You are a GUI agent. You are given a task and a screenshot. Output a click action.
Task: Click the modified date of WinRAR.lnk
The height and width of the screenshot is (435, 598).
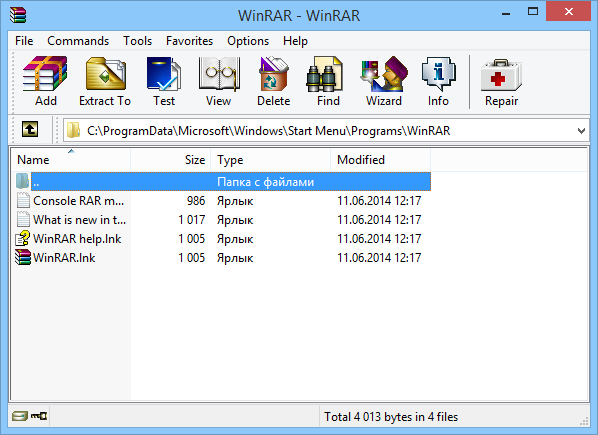tap(379, 258)
